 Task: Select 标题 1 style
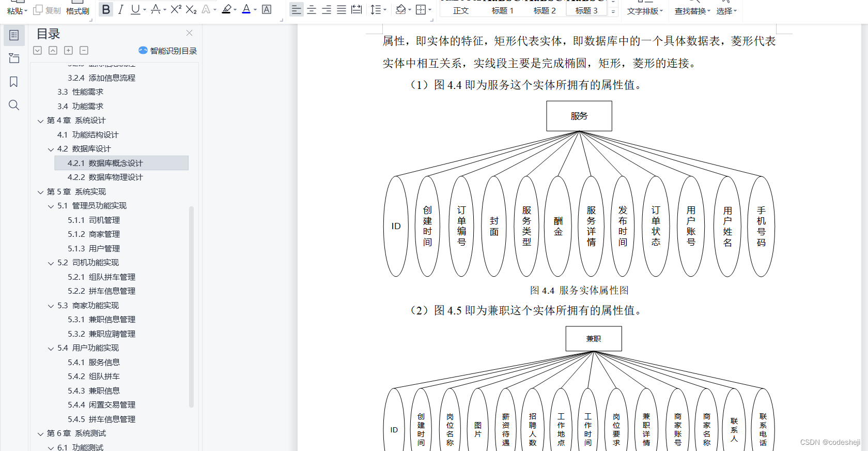pyautogui.click(x=503, y=10)
